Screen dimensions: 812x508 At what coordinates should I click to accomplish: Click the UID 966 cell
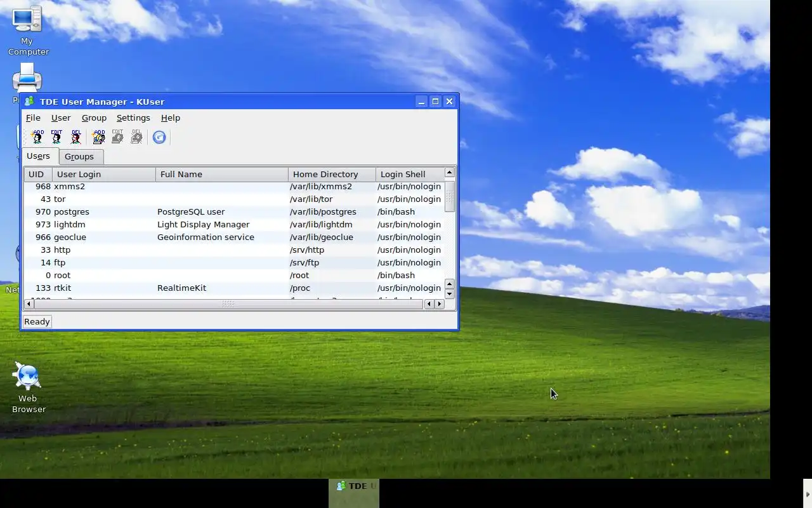(x=43, y=237)
